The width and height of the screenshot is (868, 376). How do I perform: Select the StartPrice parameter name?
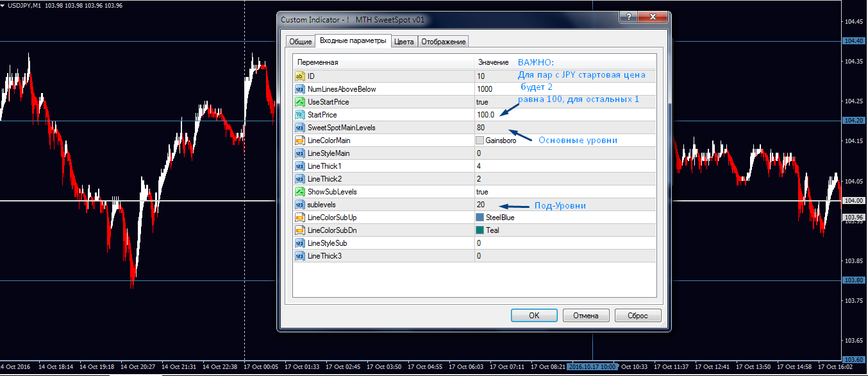[322, 115]
